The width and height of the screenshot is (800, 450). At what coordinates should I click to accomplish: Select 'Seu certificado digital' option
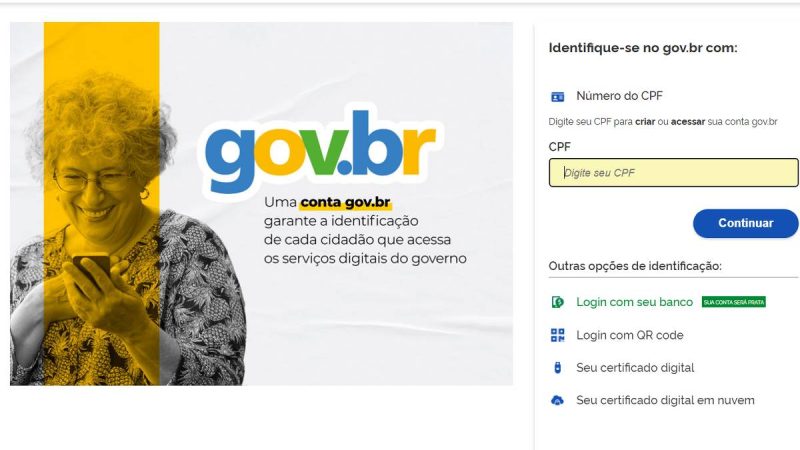pyautogui.click(x=635, y=368)
